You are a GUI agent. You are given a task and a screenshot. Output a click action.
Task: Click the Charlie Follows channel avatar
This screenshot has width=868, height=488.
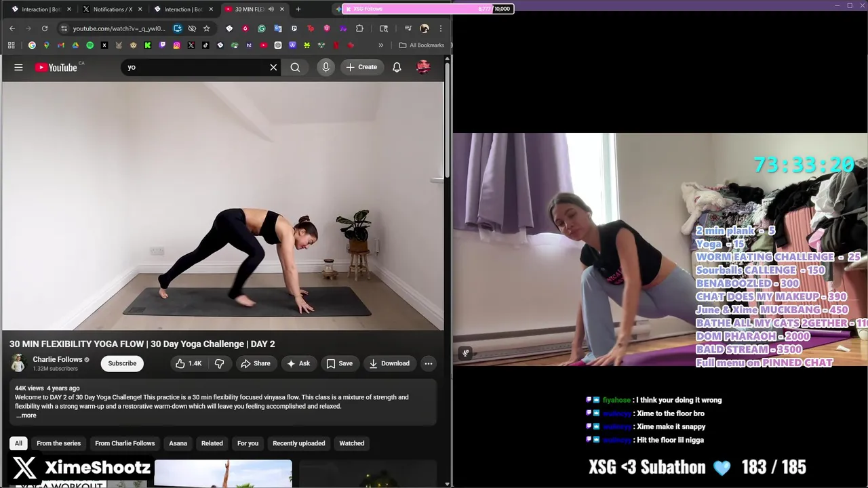tap(18, 363)
